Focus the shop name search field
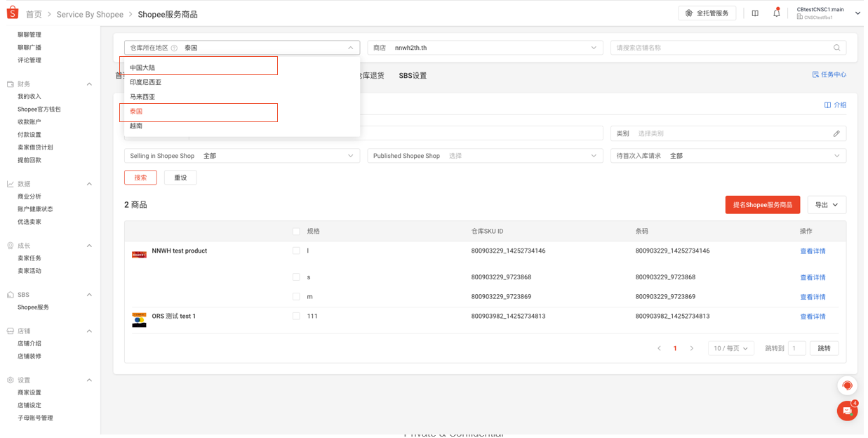The height and width of the screenshot is (438, 868). (728, 48)
